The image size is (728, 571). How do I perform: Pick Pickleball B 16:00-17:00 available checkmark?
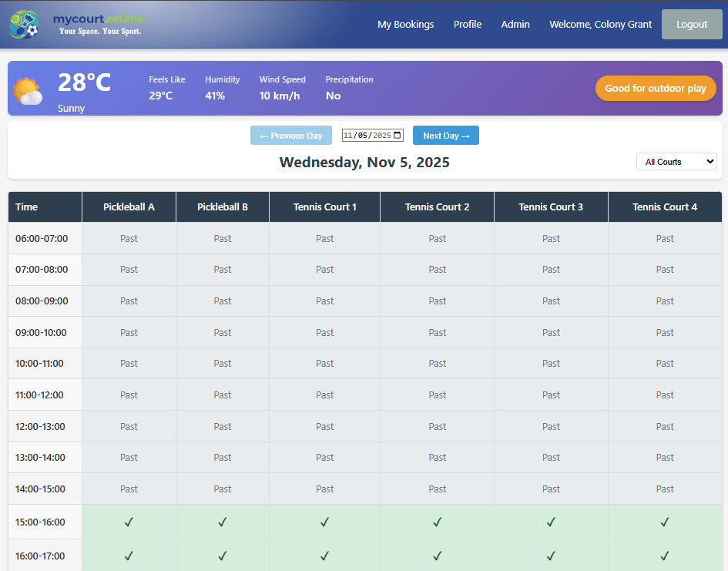(223, 556)
